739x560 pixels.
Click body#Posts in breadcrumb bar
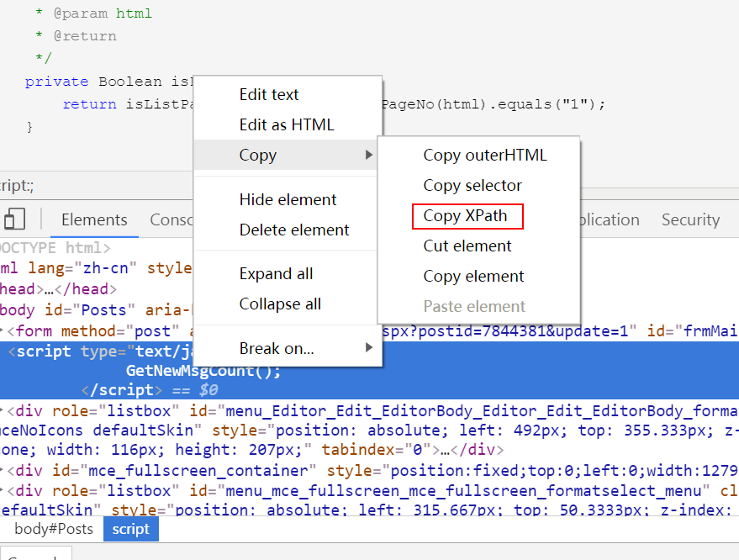(x=53, y=529)
